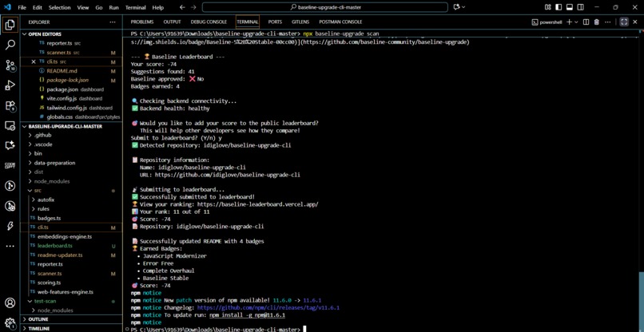Collapse the src folder
644x332 pixels.
tap(30, 191)
